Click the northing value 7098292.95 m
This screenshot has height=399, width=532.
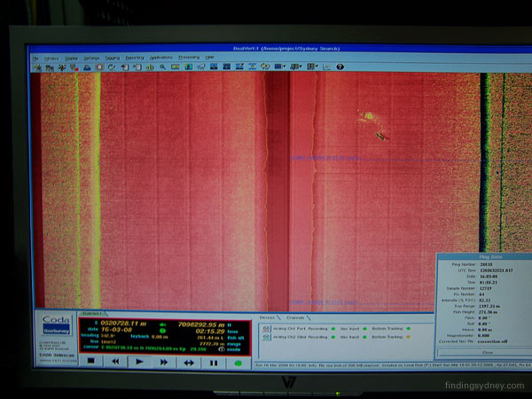point(201,325)
